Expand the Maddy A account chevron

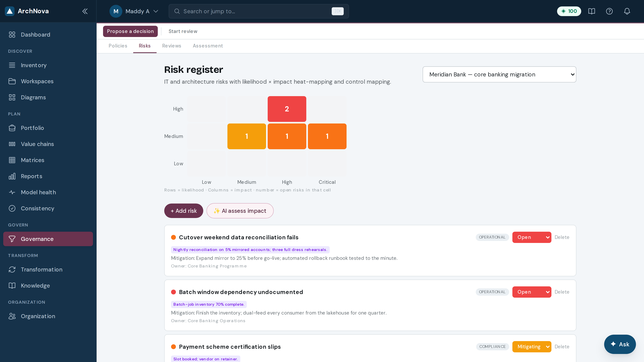pos(156,11)
